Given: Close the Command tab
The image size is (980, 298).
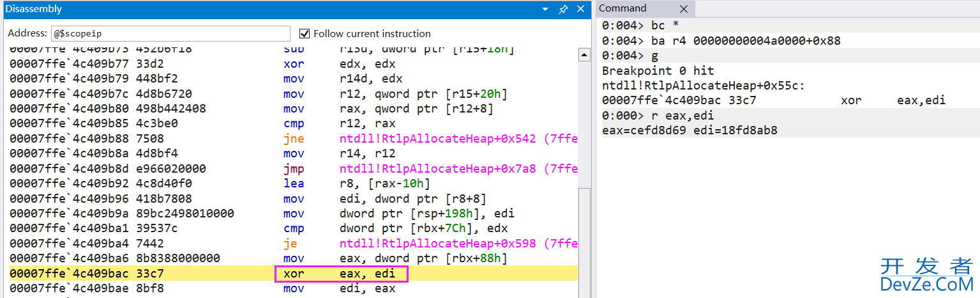Looking at the screenshot, I should pyautogui.click(x=684, y=9).
